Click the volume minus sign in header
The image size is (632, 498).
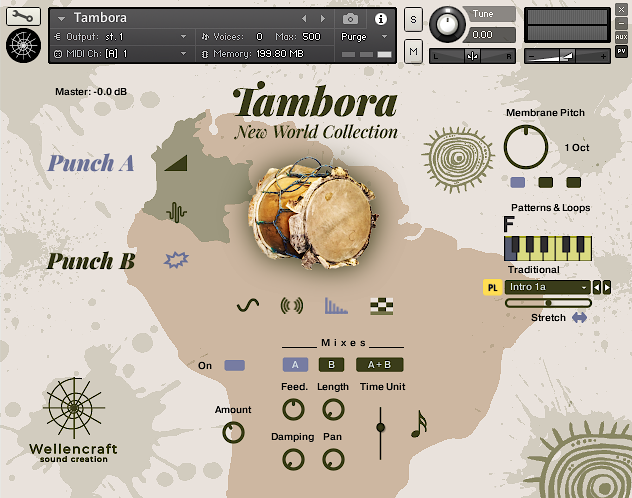(531, 56)
